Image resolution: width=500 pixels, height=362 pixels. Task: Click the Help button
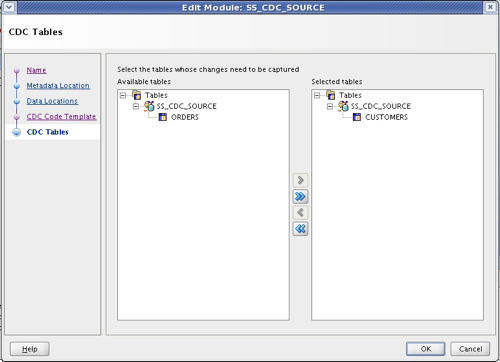pos(30,349)
